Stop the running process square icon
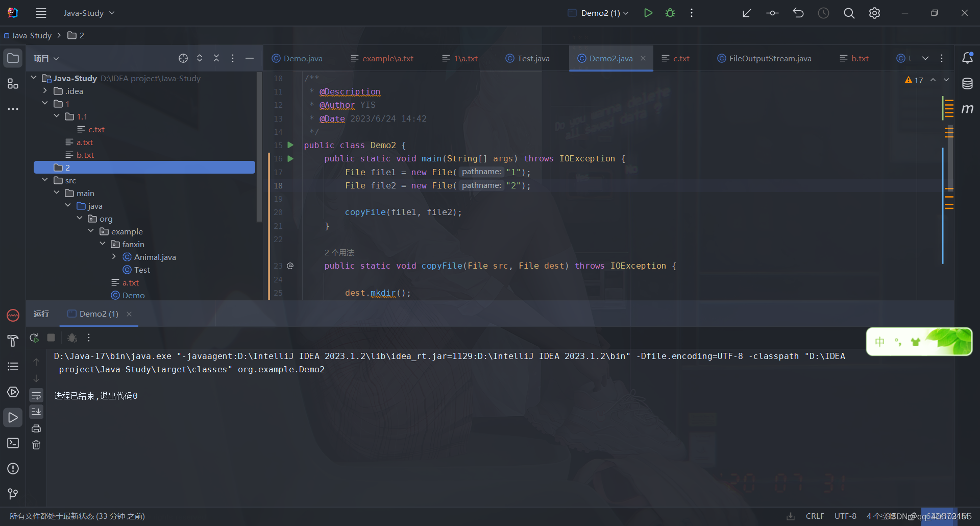Image resolution: width=980 pixels, height=526 pixels. coord(51,338)
